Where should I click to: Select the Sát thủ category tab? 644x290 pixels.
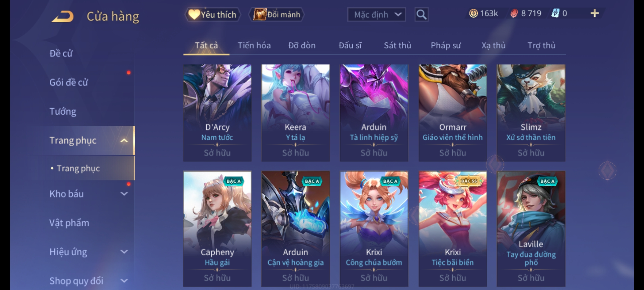point(397,45)
